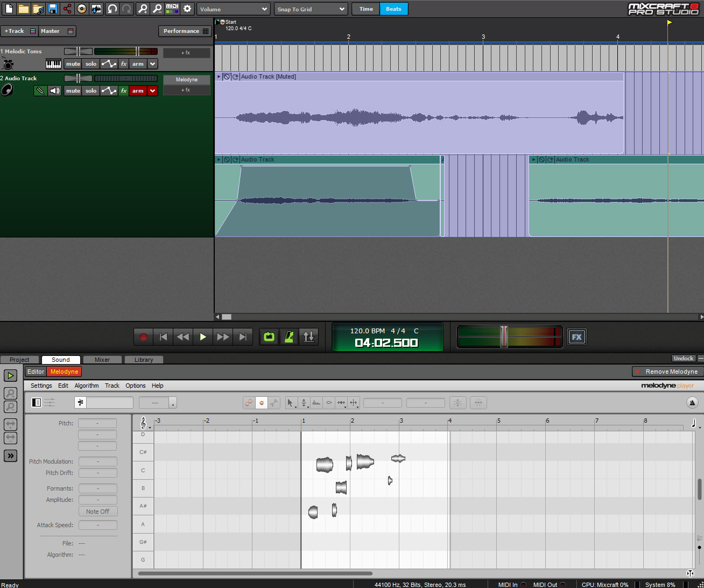Click the record button in transport
704x588 pixels.
click(143, 337)
